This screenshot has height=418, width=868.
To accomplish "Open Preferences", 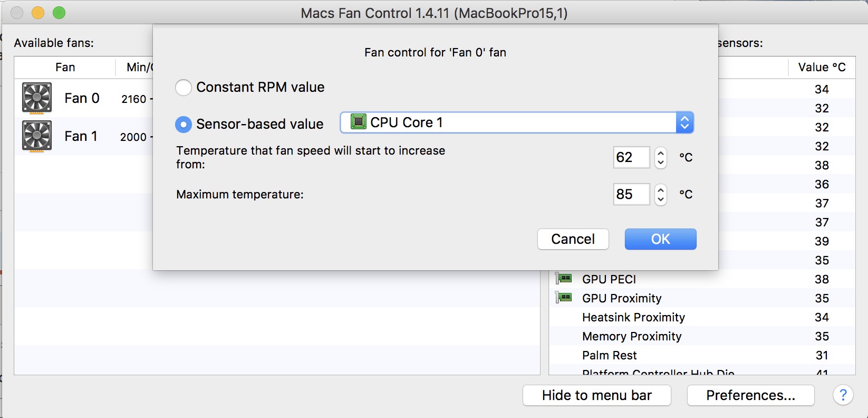I will [750, 395].
